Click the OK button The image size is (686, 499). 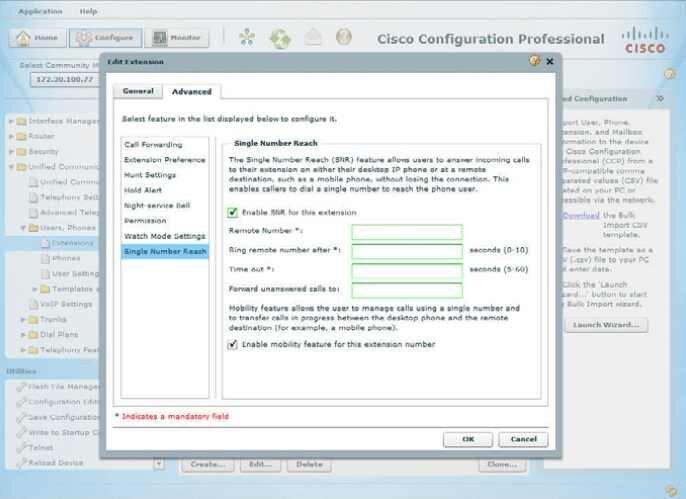[x=468, y=439]
